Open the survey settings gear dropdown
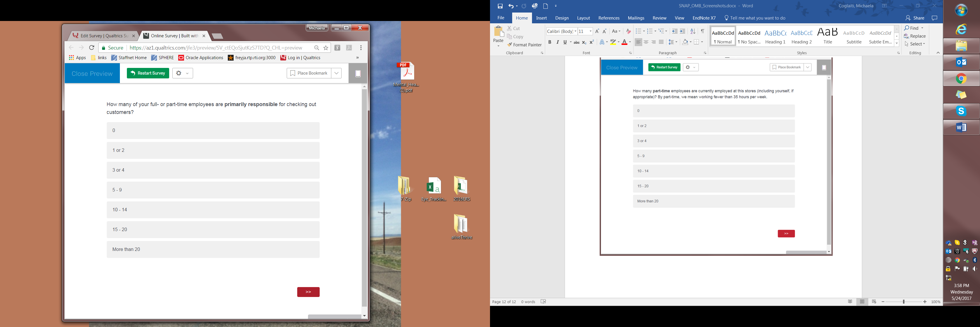This screenshot has height=327, width=980. (183, 73)
